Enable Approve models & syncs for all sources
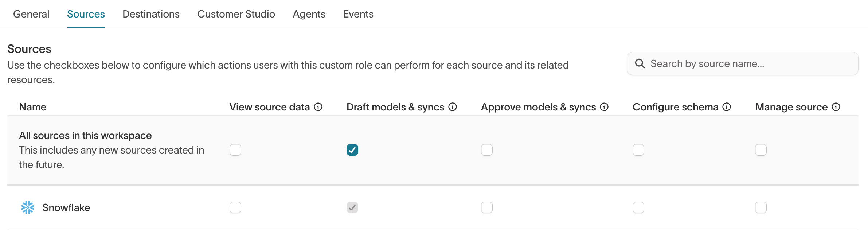The width and height of the screenshot is (868, 237). click(x=487, y=150)
